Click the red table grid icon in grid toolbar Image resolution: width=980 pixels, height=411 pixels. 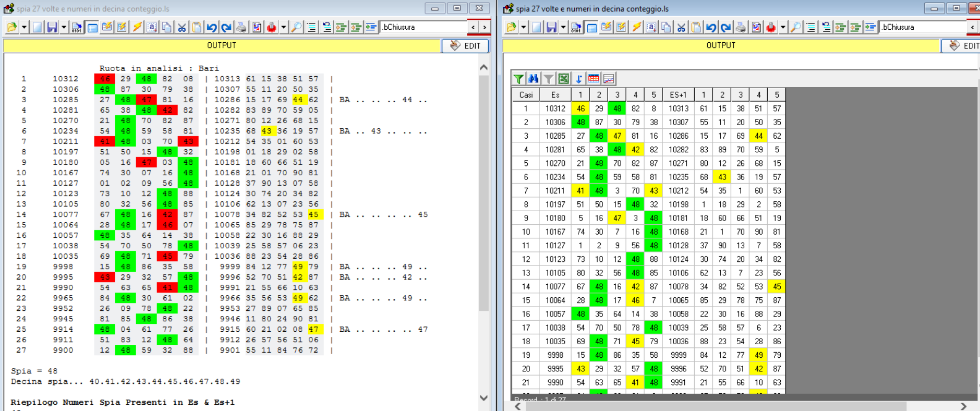tap(594, 79)
